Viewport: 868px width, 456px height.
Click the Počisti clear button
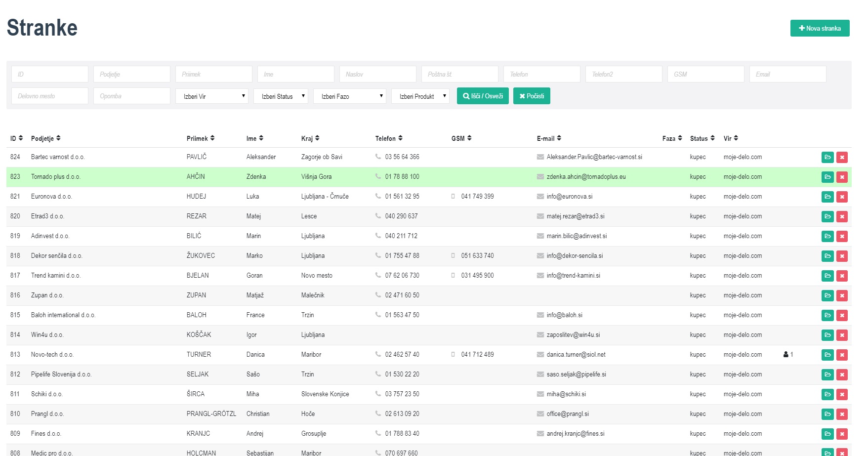click(532, 96)
